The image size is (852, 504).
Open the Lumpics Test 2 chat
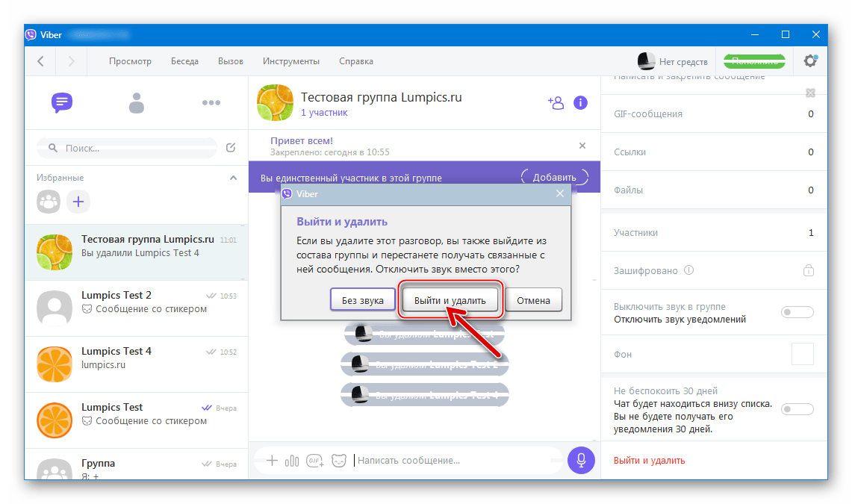tap(137, 308)
